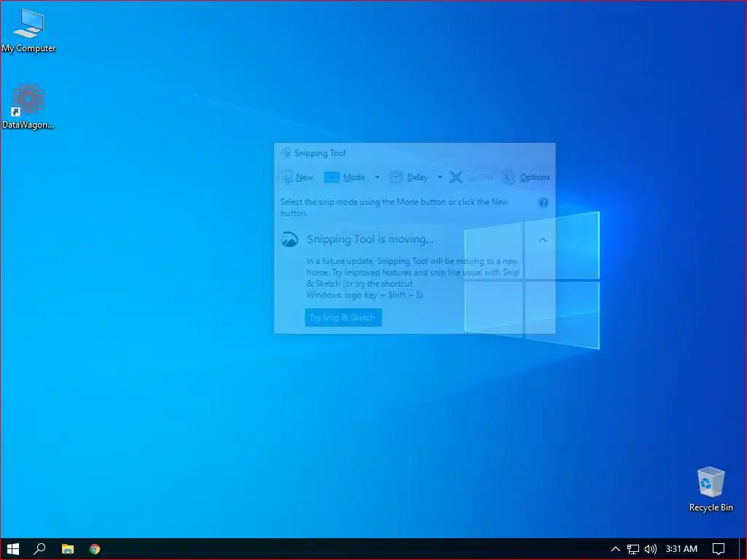Screen dimensions: 747x560
Task: Click the Mode button in Snipping Tool
Action: coord(345,177)
